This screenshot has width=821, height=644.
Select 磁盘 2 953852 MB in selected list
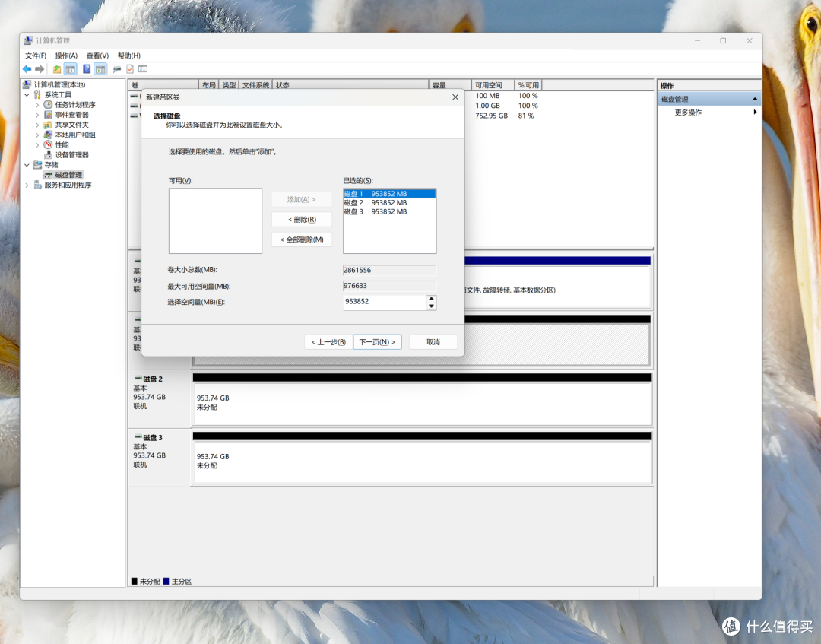[389, 202]
